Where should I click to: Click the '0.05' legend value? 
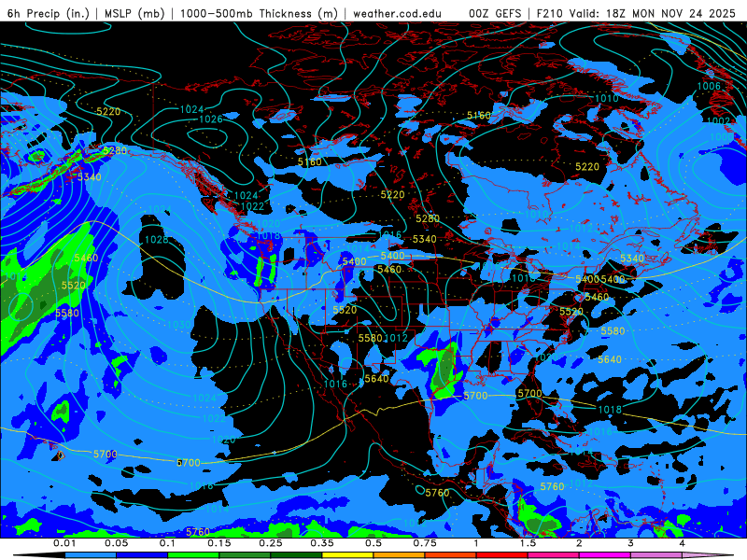[116, 543]
